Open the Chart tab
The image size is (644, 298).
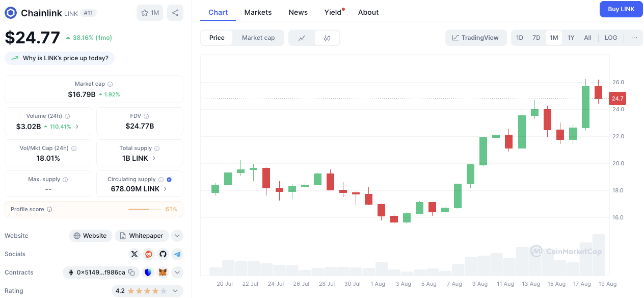[x=218, y=12]
